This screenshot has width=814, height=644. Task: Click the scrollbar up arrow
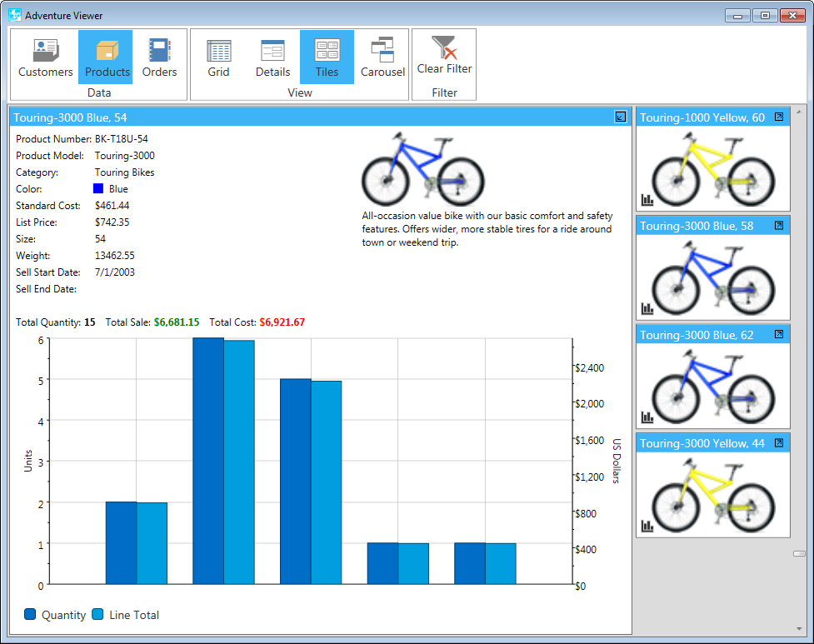[x=799, y=112]
